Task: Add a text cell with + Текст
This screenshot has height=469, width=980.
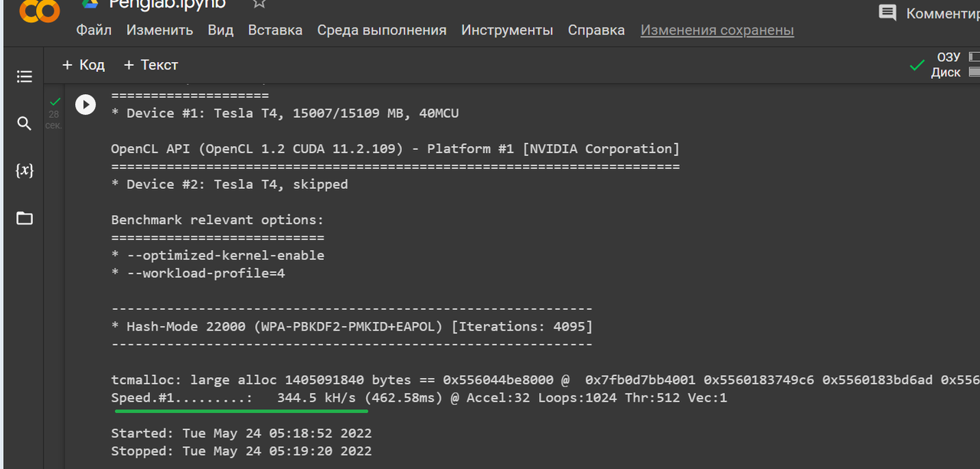Action: pos(151,65)
